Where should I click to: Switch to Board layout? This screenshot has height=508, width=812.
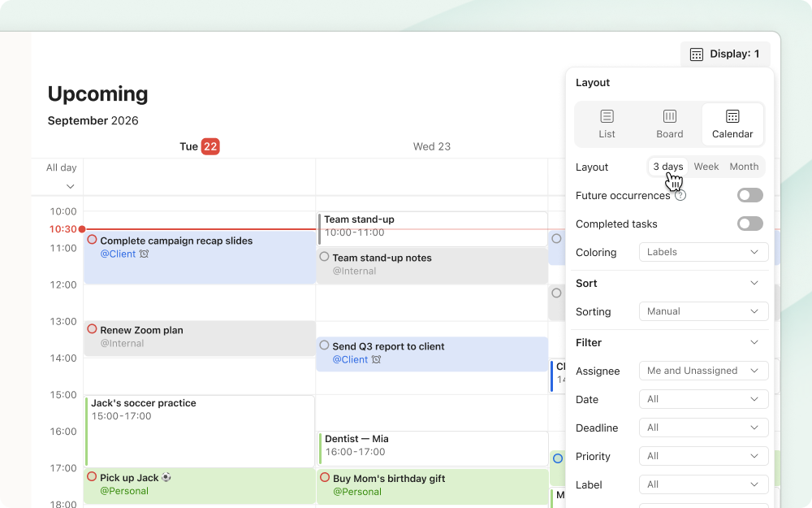670,124
